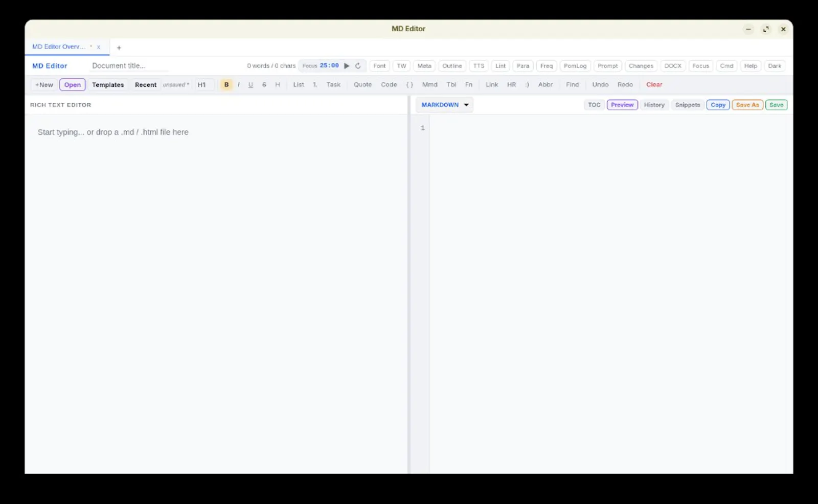The image size is (818, 504).
Task: Export as DOCX
Action: pos(673,66)
